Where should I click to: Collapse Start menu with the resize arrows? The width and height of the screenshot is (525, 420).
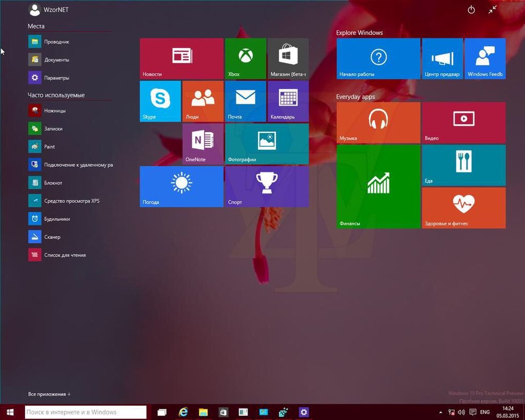tap(492, 10)
